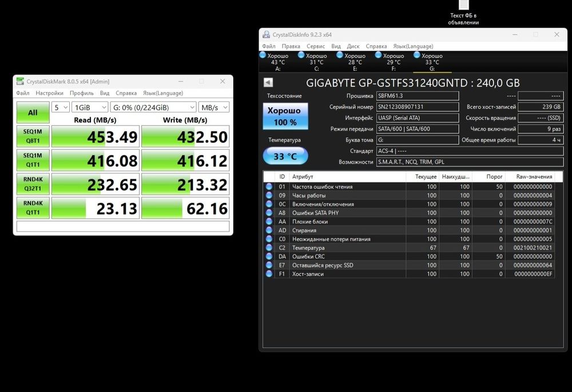Click the blue status dot for attribute DA
Viewport: 572px width, 392px height.
[269, 257]
